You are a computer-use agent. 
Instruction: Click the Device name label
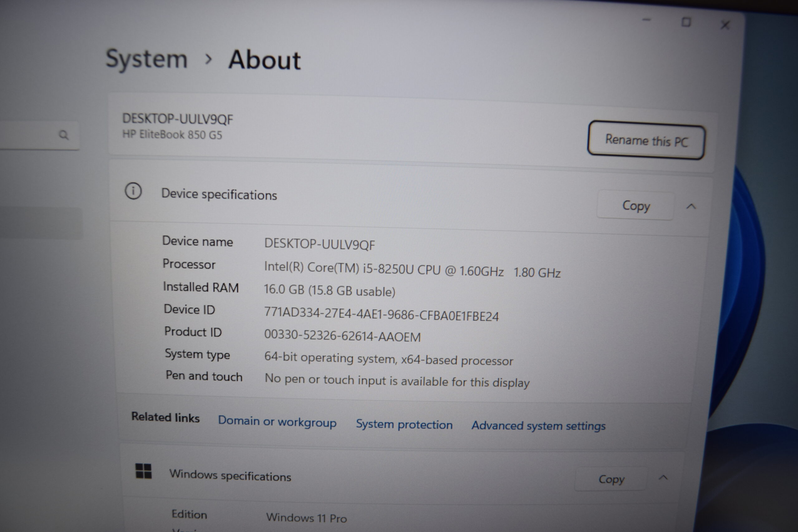click(x=197, y=241)
